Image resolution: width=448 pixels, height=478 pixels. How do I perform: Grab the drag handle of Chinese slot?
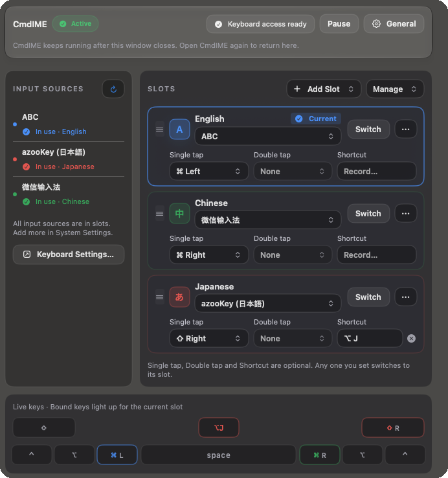(x=160, y=214)
